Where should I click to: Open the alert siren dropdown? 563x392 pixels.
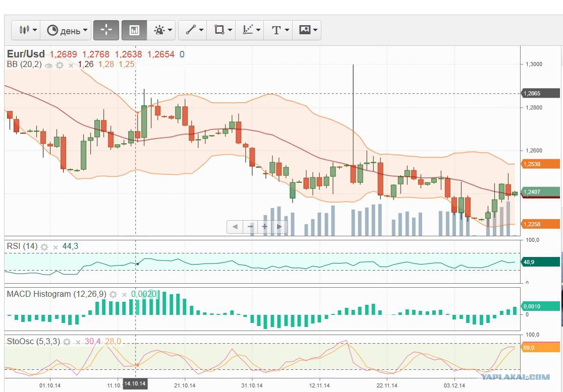coord(161,30)
